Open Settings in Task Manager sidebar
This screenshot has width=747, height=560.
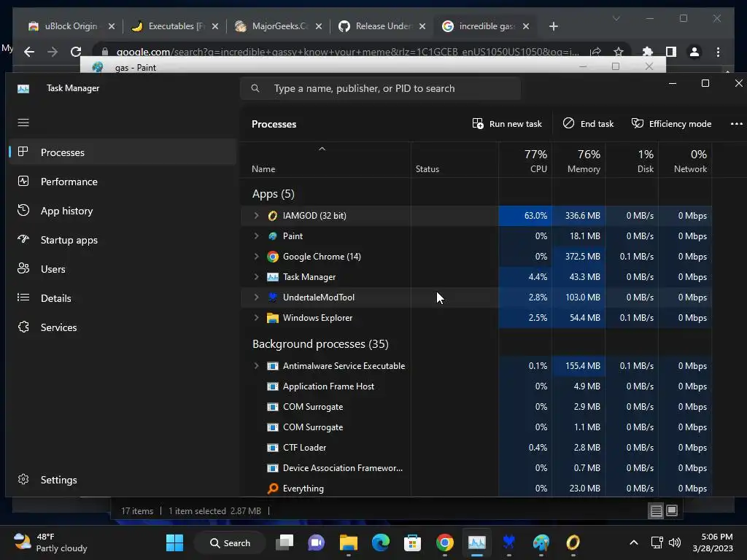(122, 480)
